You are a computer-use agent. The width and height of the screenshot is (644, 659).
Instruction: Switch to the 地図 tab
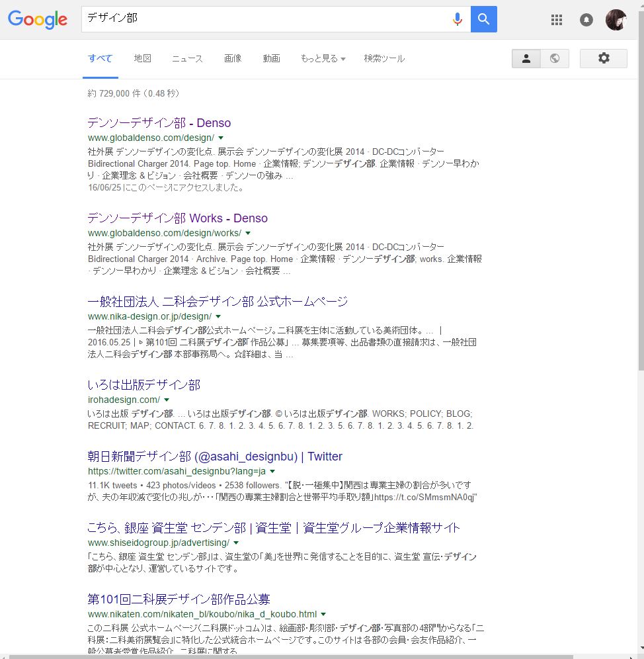click(x=142, y=58)
